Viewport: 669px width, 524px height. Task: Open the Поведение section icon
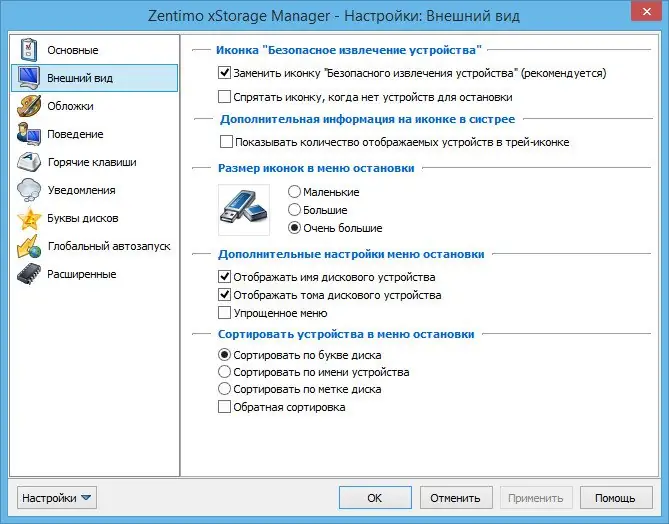(x=28, y=134)
